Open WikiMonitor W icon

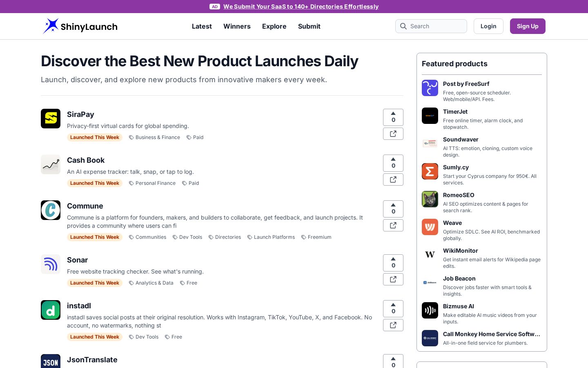(x=430, y=255)
